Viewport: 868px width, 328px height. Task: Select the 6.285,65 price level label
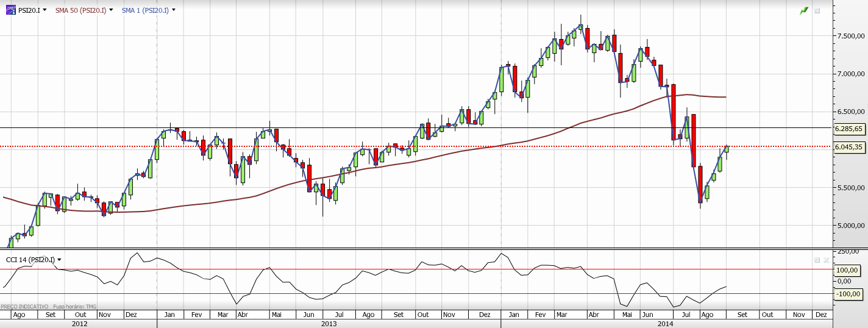pyautogui.click(x=848, y=129)
